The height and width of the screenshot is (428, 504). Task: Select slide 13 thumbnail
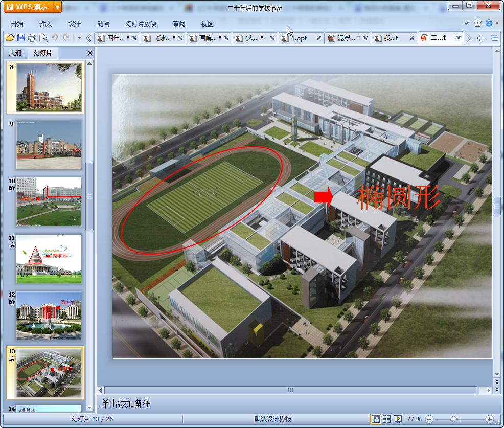[x=49, y=373]
